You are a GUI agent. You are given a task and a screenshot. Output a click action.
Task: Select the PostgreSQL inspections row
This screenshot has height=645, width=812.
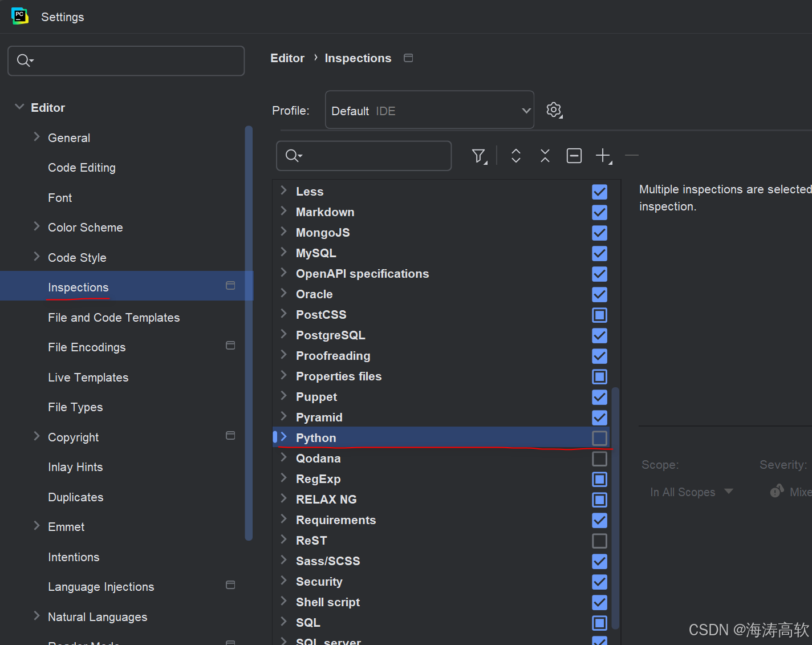pos(442,335)
